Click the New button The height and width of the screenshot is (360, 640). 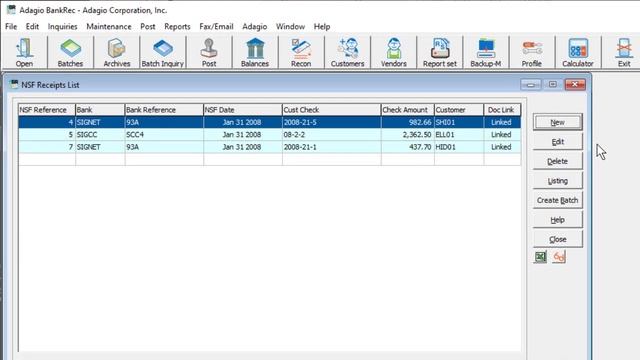558,122
